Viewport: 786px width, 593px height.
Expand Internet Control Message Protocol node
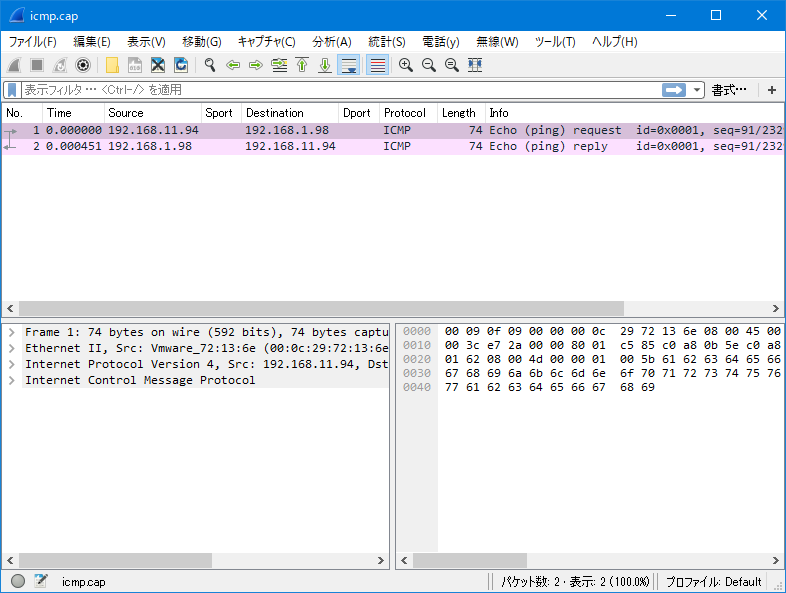click(12, 380)
